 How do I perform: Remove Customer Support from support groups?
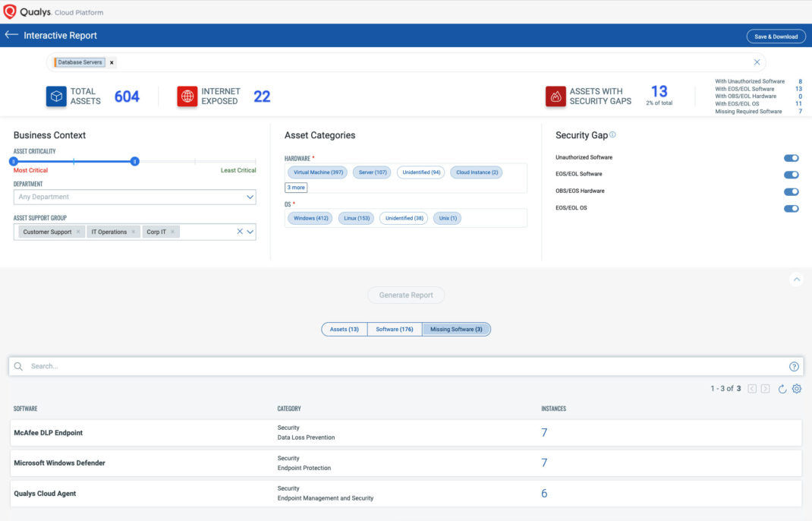tap(78, 232)
